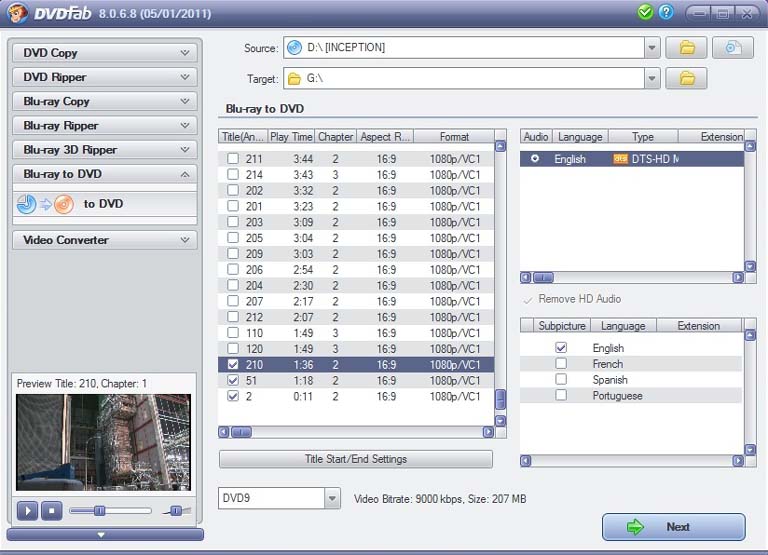Browse source folder with folder icon
Screen dimensions: 768x555
(x=686, y=48)
